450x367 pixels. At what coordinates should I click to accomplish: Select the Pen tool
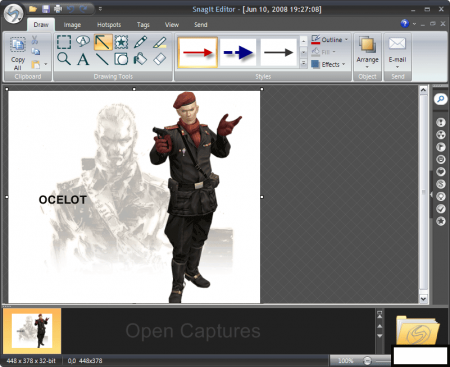(x=141, y=42)
